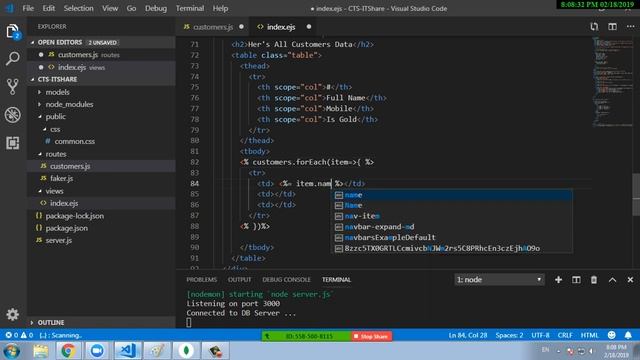640x360 pixels.
Task: Open the feedback smiley in status bar
Action: 611,335
